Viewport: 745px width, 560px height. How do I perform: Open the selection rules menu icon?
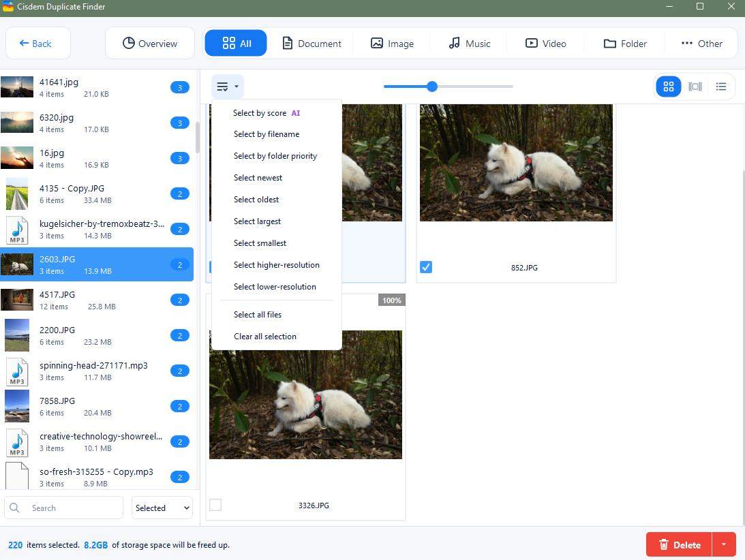[x=228, y=87]
